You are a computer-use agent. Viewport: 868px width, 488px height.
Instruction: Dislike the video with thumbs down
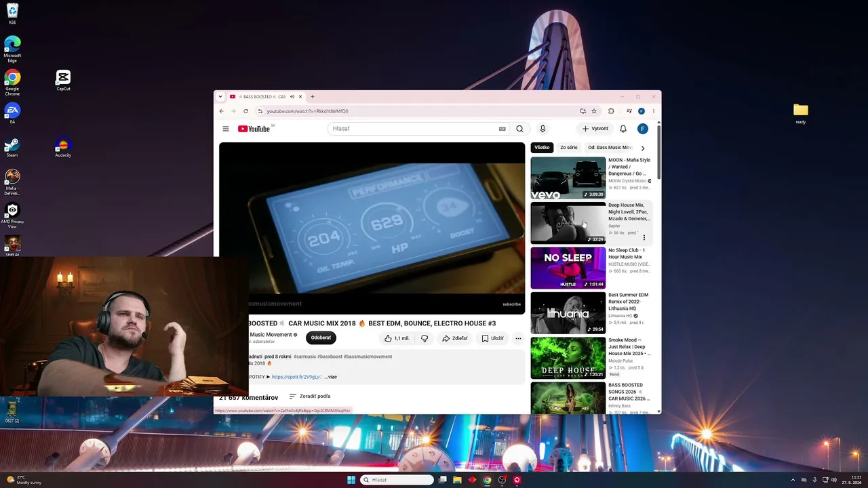pyautogui.click(x=425, y=338)
